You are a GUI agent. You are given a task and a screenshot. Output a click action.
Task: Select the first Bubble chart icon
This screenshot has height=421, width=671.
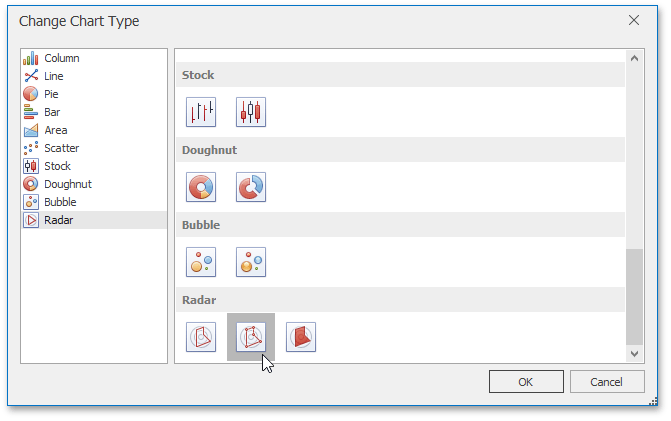(201, 262)
